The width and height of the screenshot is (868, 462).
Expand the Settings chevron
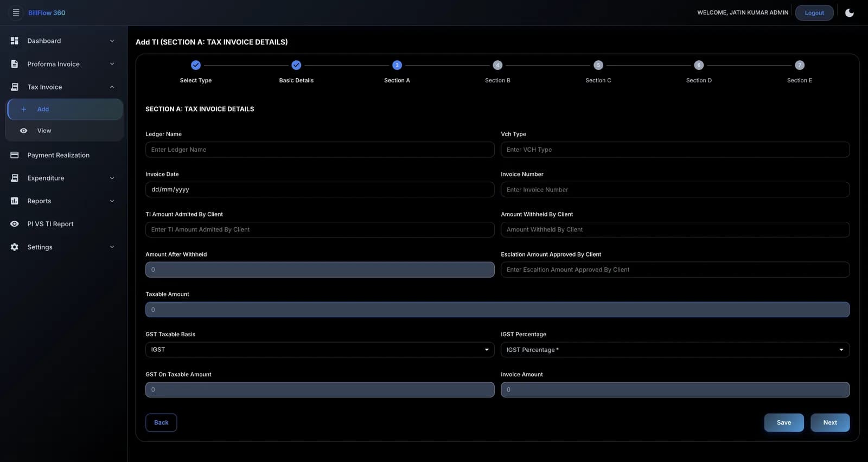[112, 247]
